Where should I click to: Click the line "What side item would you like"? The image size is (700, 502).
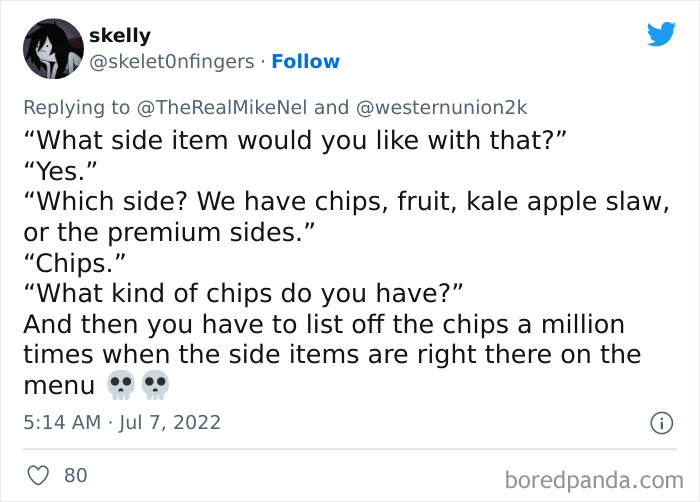tap(296, 138)
